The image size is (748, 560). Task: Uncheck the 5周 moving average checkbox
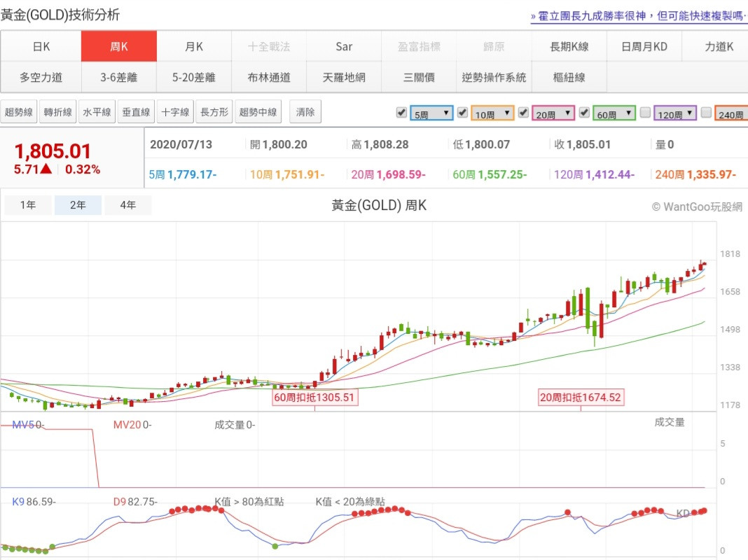click(401, 112)
